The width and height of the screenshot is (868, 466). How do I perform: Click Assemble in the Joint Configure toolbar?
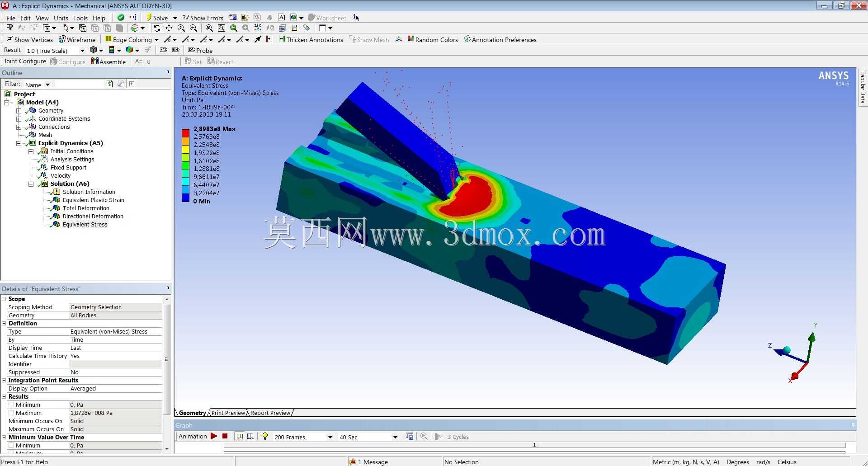pos(108,61)
